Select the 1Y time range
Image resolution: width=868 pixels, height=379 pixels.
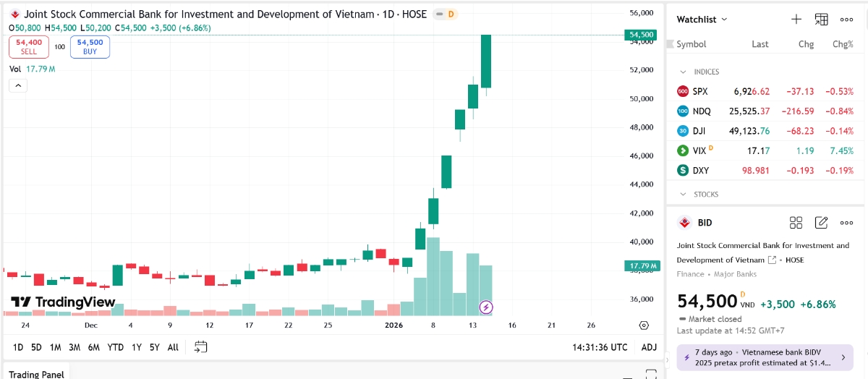137,347
